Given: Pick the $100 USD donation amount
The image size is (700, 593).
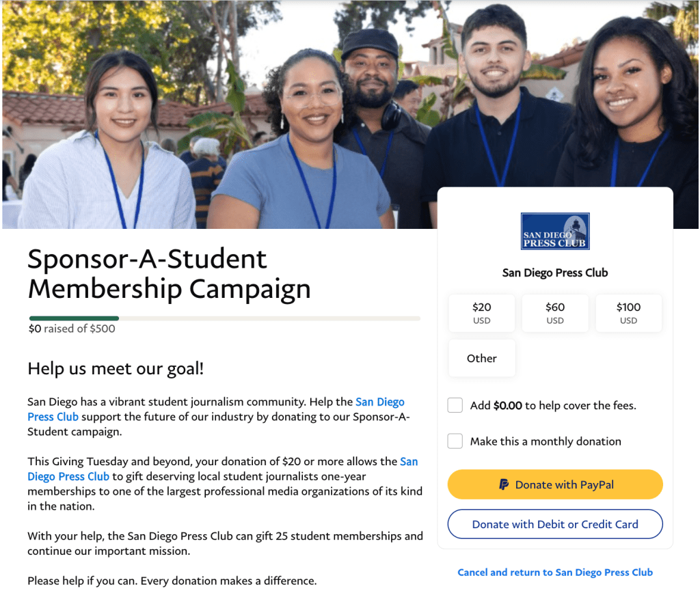Looking at the screenshot, I should (628, 314).
